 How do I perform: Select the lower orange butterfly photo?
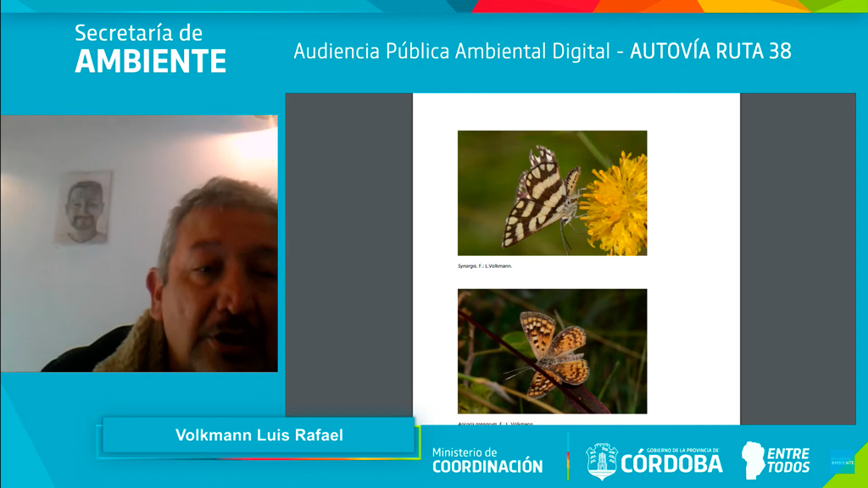tap(552, 351)
